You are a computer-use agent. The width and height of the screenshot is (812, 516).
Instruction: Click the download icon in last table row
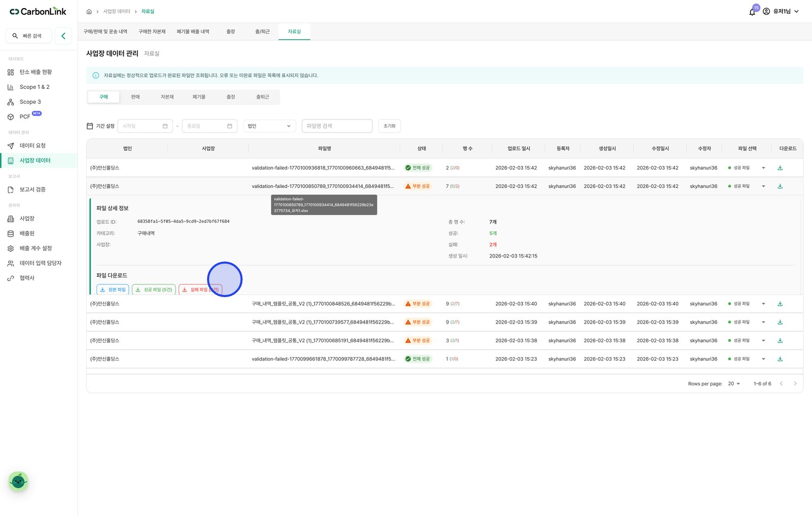780,359
